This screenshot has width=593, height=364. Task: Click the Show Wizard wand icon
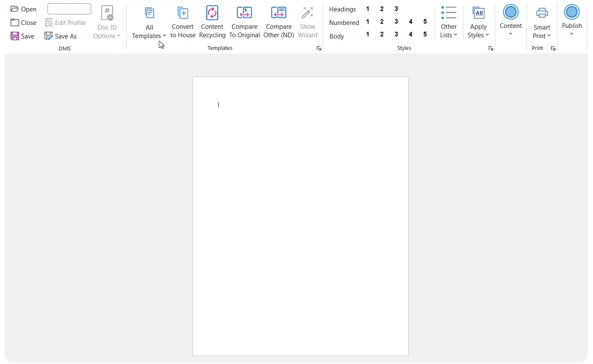click(308, 13)
